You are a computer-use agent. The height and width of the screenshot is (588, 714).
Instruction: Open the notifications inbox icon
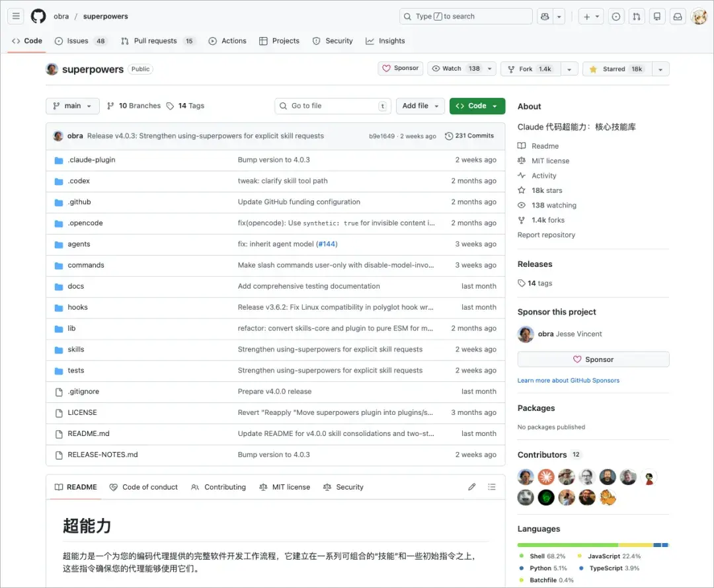click(678, 17)
